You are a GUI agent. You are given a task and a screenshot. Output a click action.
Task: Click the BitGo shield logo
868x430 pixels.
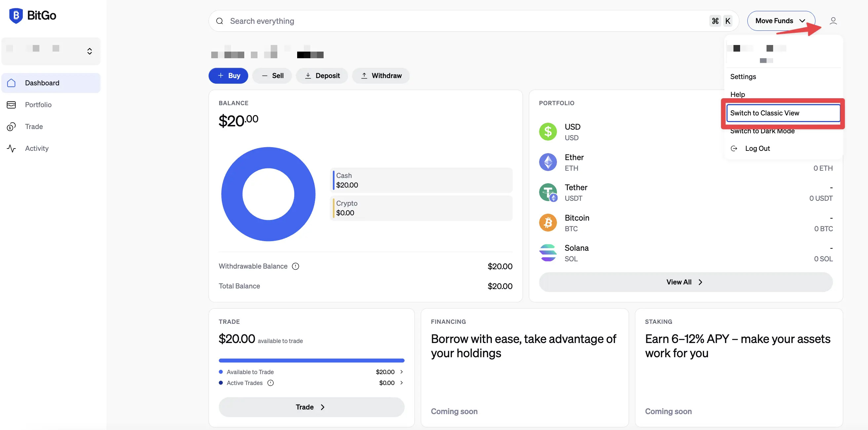[x=15, y=15]
